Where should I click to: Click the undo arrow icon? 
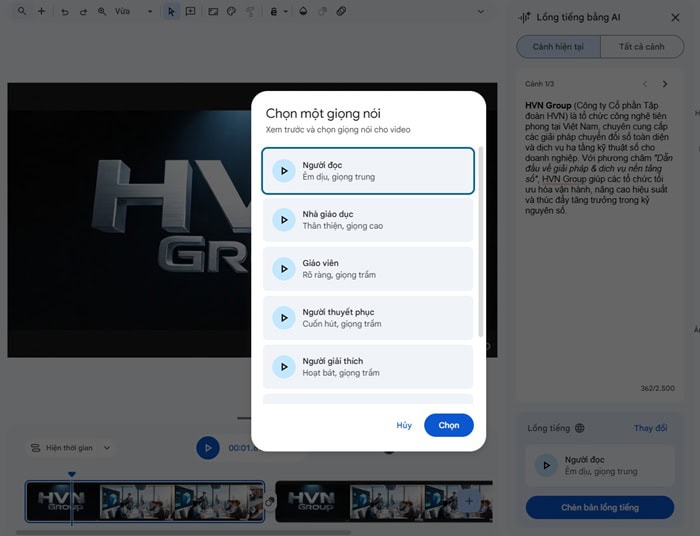65,12
